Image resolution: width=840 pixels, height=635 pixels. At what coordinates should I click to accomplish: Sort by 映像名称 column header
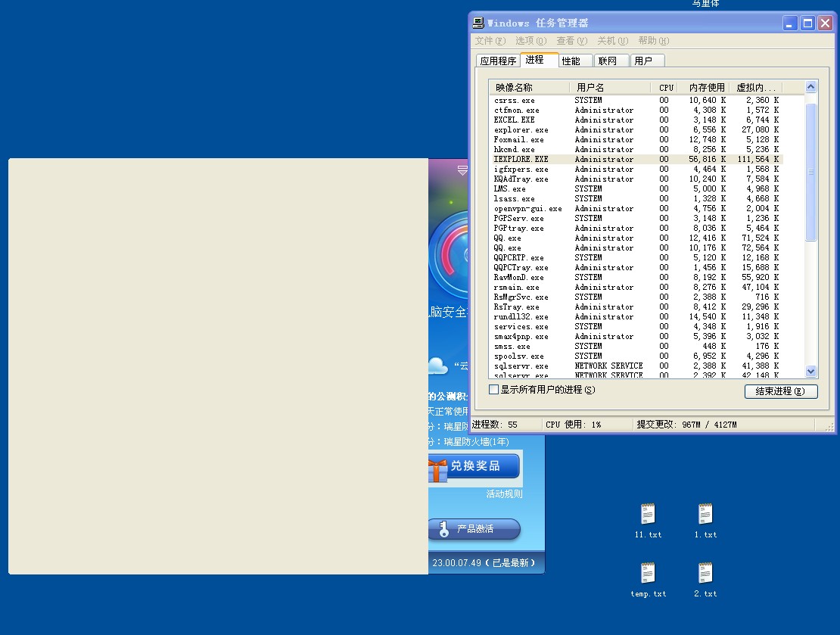(529, 87)
